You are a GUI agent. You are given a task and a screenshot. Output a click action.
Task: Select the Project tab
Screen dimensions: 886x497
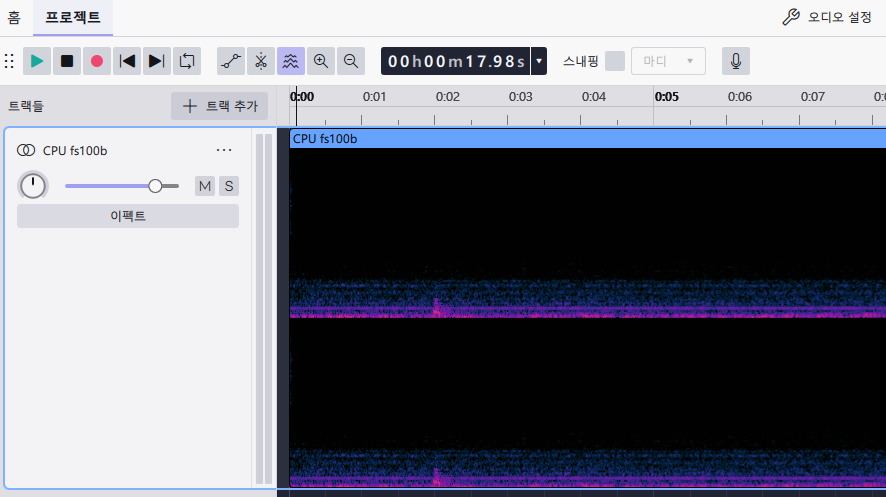tap(73, 18)
